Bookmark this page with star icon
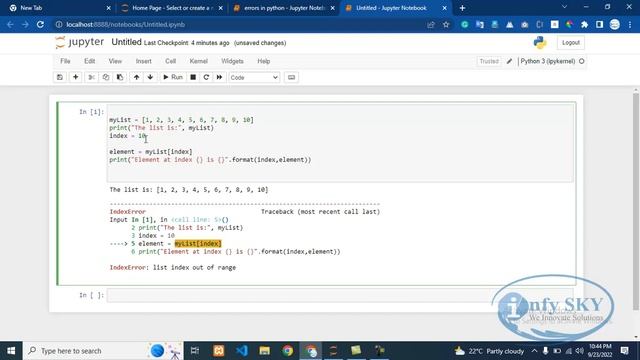The height and width of the screenshot is (360, 640). pos(446,24)
